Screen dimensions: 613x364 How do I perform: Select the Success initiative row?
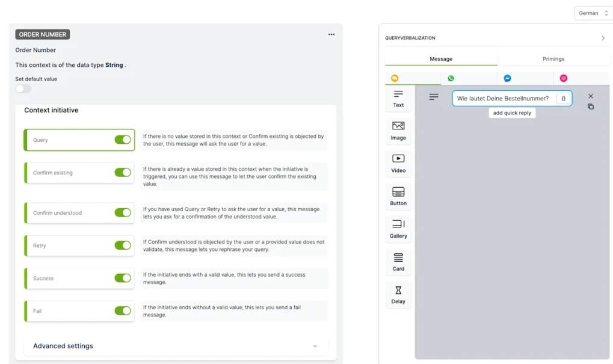pos(79,278)
